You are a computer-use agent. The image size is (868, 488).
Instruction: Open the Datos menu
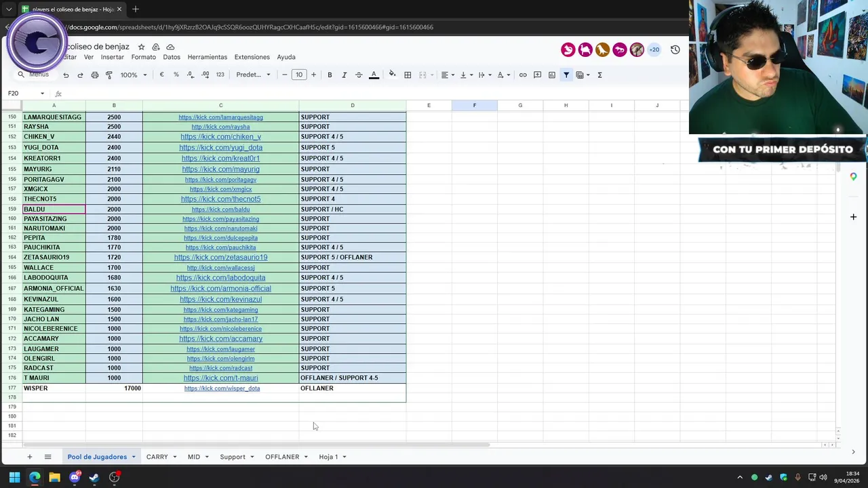click(x=172, y=57)
